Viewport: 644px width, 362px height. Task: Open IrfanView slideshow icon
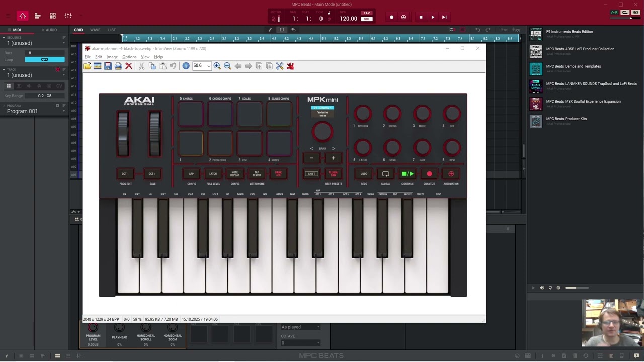click(98, 66)
